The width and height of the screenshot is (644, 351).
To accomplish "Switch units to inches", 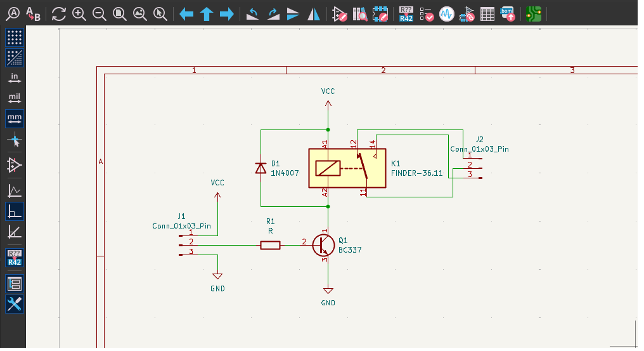I will (x=14, y=78).
